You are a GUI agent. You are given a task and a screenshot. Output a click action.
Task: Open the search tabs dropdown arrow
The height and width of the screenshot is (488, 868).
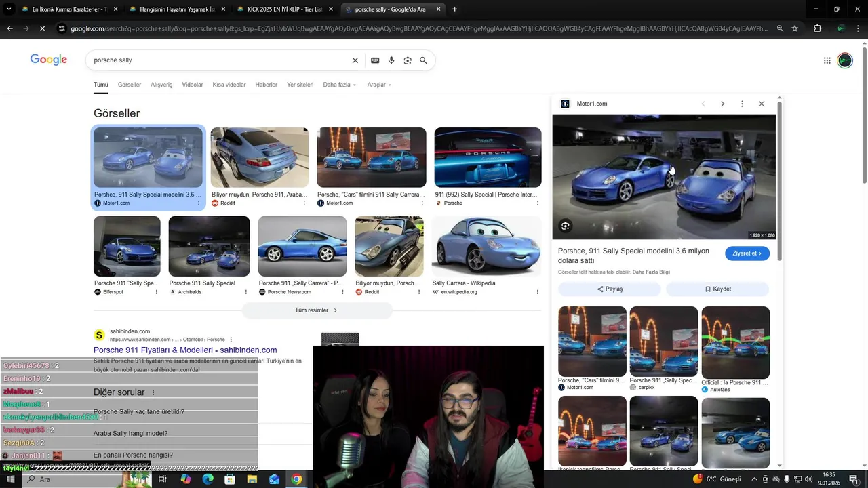click(9, 9)
